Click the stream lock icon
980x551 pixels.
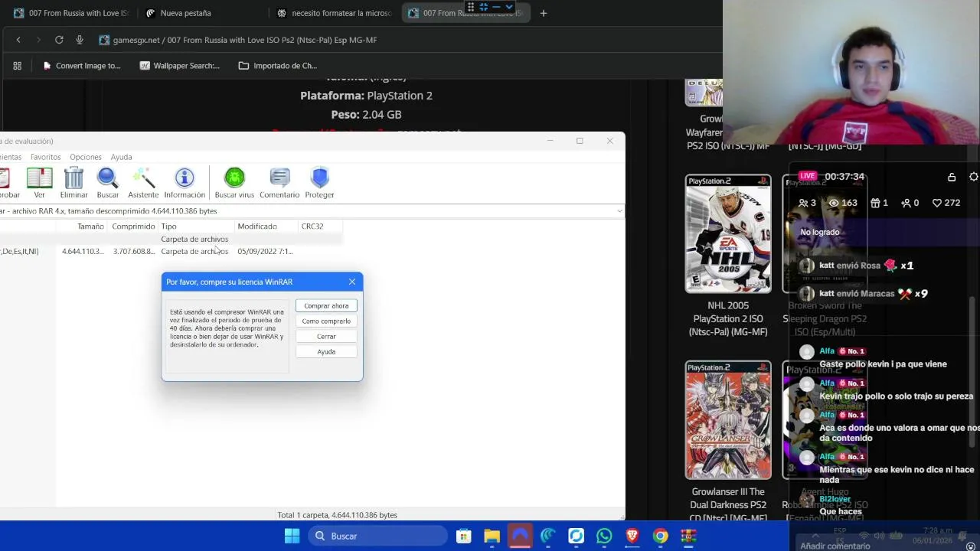952,177
